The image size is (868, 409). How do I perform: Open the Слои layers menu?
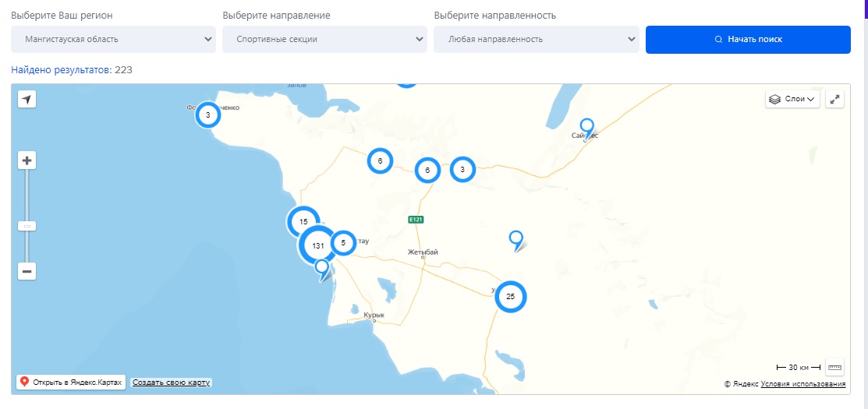(792, 99)
